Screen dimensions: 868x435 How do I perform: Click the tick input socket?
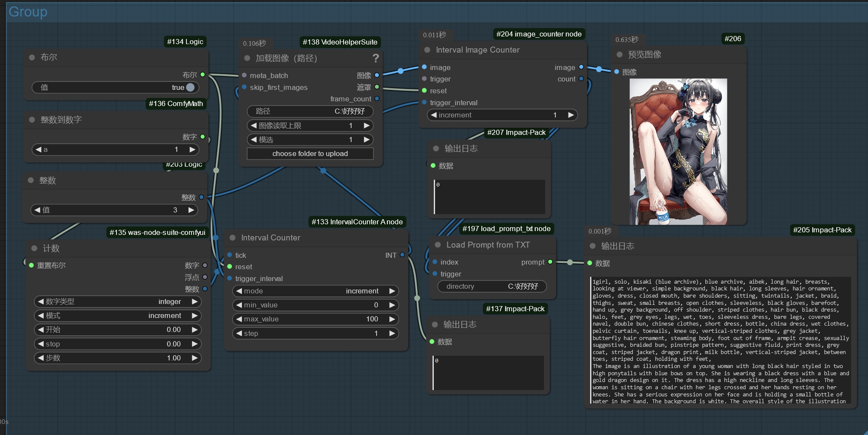(230, 255)
